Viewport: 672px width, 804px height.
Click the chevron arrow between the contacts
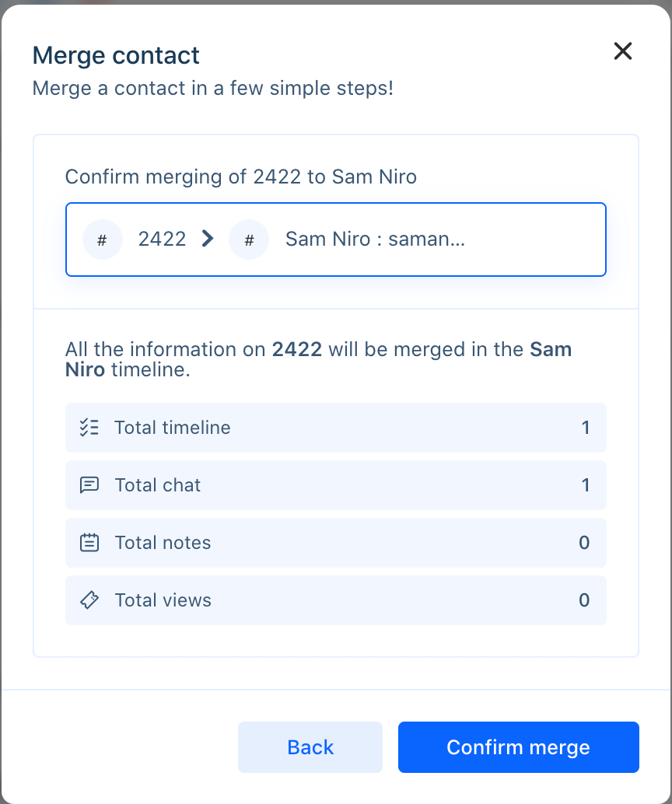pos(207,239)
